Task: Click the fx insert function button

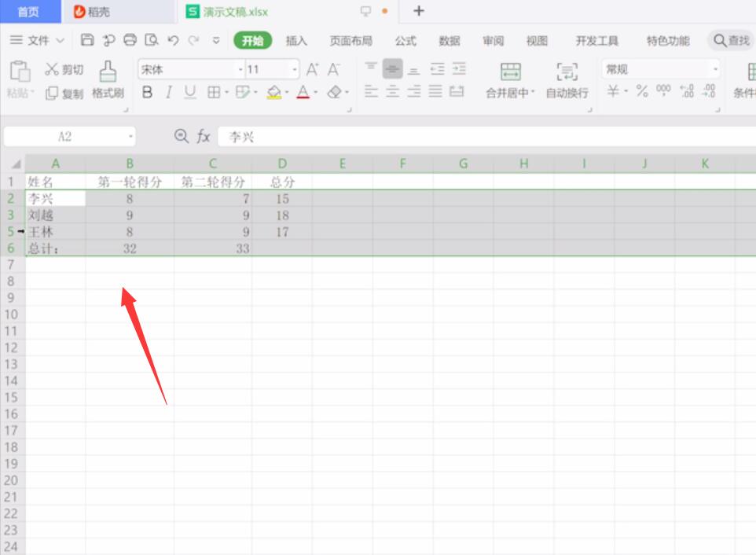Action: tap(204, 137)
